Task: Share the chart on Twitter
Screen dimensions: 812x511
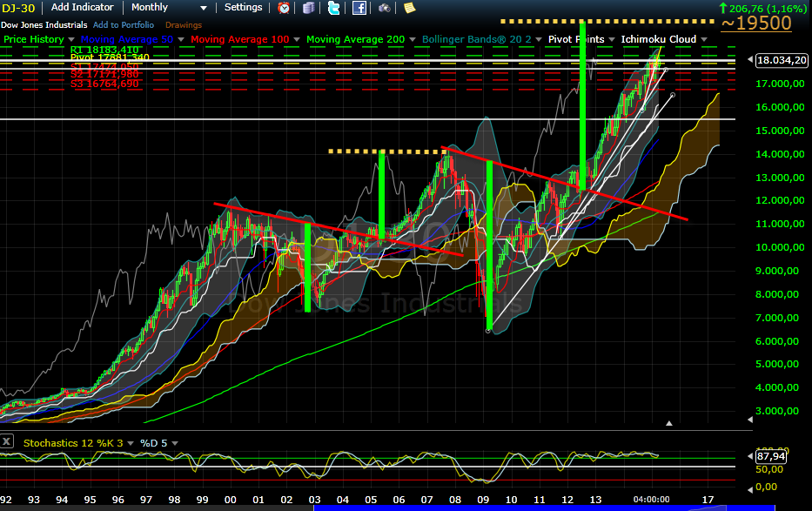Action: [x=334, y=8]
